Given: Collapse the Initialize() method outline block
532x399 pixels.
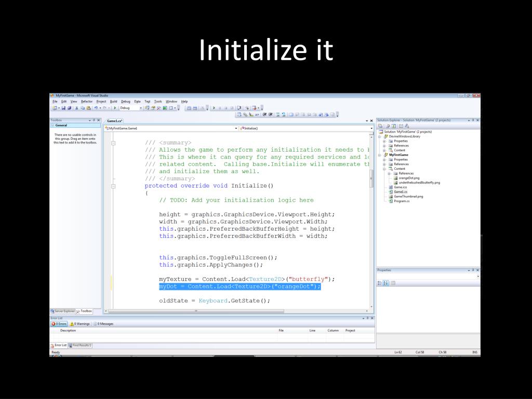Looking at the screenshot, I should 113,186.
